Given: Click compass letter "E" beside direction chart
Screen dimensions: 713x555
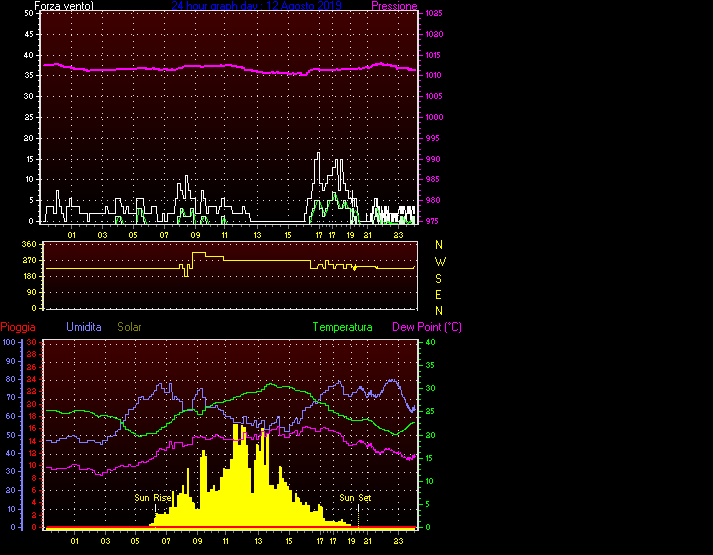Looking at the screenshot, I should (x=438, y=295).
